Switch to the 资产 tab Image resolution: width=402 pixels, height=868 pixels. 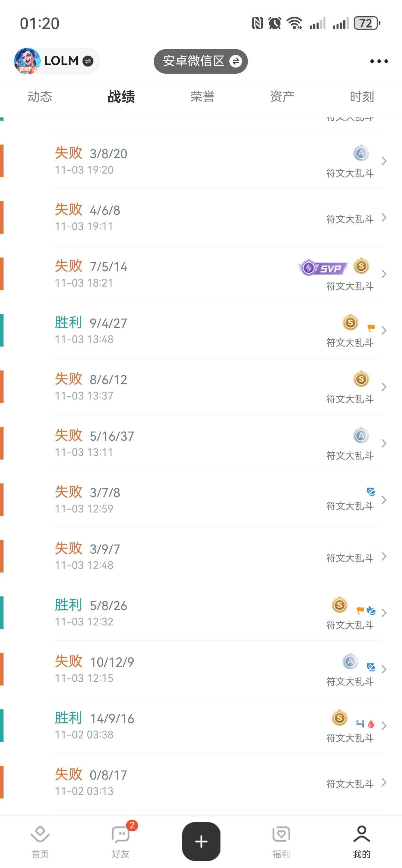tap(282, 97)
